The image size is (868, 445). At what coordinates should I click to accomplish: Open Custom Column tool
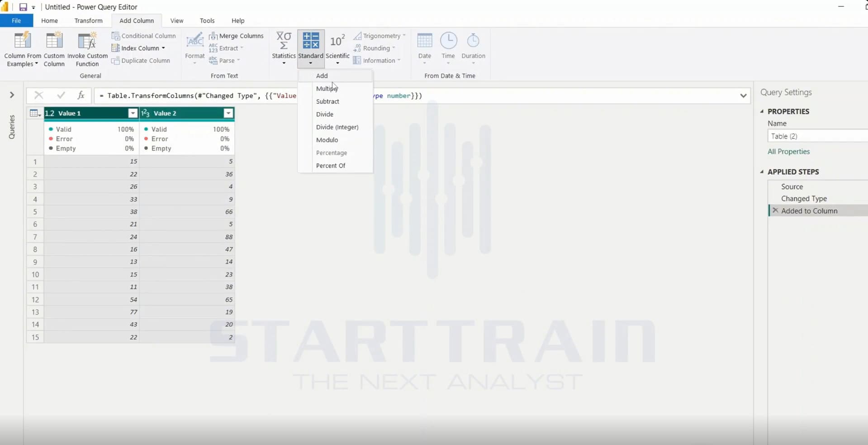coord(54,49)
